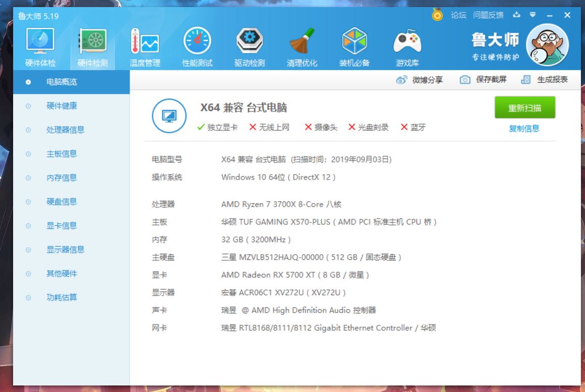
Task: Click the 电脑型号 row label
Action: coord(167,159)
